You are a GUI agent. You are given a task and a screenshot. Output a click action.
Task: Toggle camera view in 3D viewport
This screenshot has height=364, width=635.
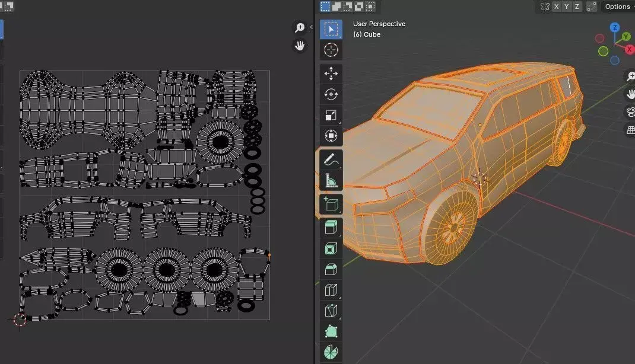630,112
